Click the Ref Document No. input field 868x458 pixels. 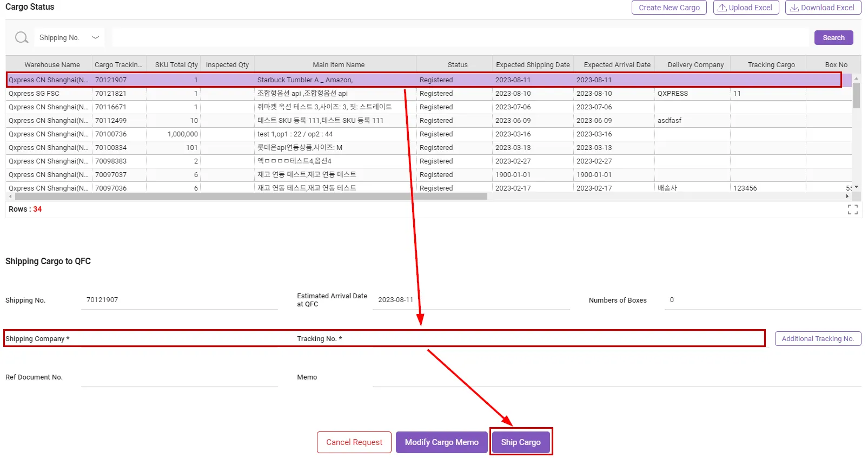click(x=180, y=377)
